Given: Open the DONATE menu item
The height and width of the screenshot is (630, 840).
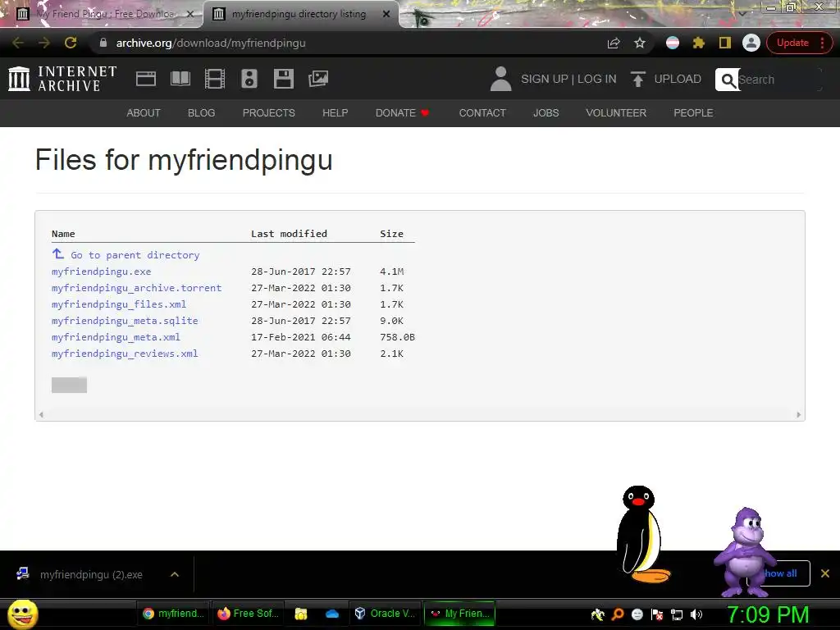Looking at the screenshot, I should pyautogui.click(x=402, y=113).
